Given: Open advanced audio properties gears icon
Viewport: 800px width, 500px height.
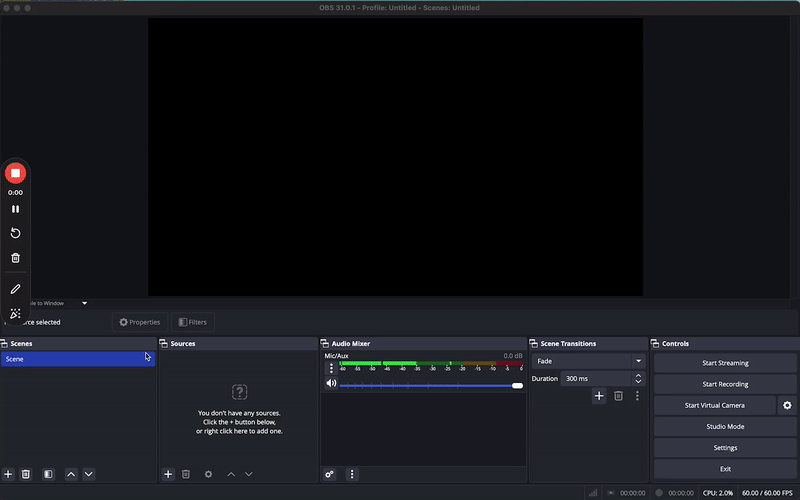Looking at the screenshot, I should [330, 474].
